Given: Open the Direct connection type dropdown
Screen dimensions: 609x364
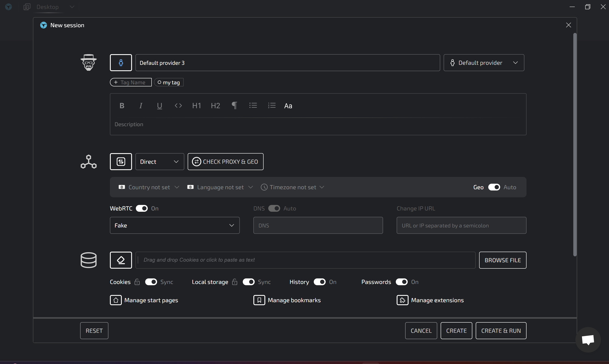Looking at the screenshot, I should [x=160, y=162].
